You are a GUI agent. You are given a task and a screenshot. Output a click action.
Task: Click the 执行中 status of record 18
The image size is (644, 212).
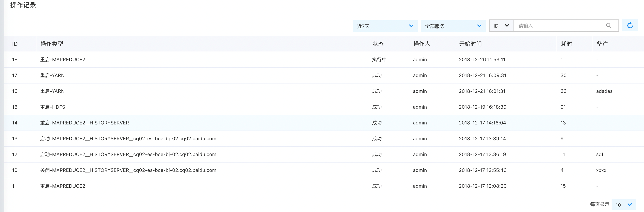click(379, 60)
